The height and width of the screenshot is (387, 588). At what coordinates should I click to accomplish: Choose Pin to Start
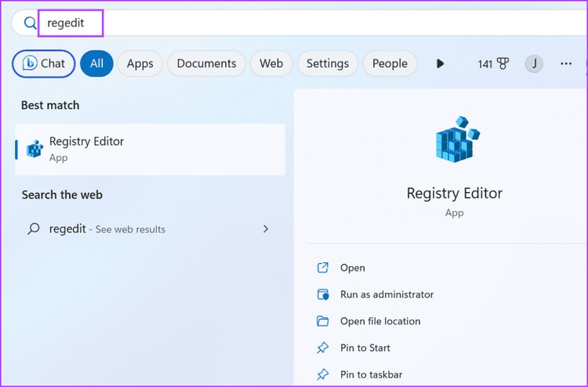pos(365,348)
